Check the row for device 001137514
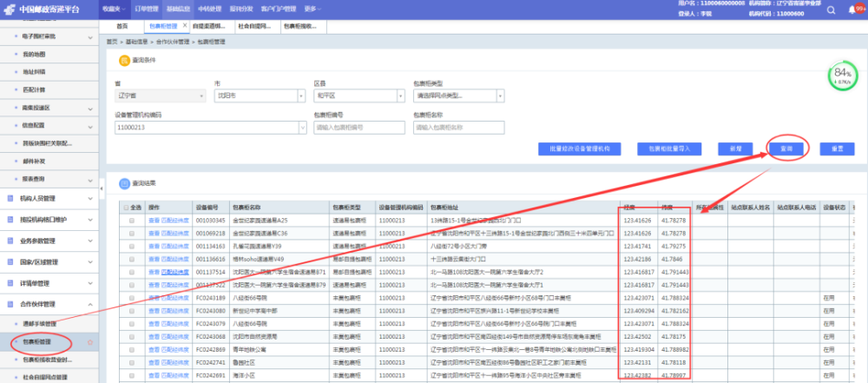868x383 pixels. (132, 272)
